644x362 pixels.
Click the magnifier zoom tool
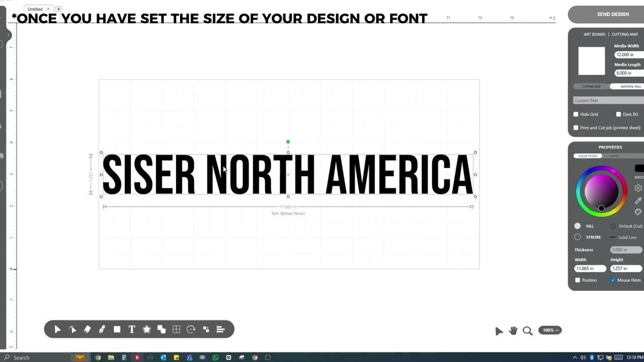(x=527, y=331)
